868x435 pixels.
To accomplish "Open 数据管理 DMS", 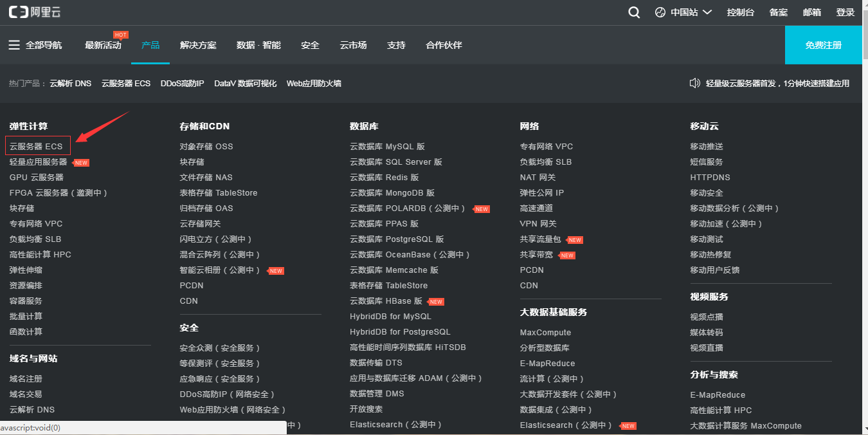I will point(377,394).
